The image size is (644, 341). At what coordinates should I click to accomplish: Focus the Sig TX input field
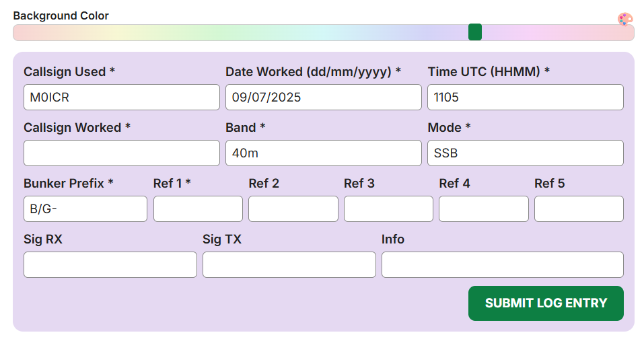click(289, 265)
